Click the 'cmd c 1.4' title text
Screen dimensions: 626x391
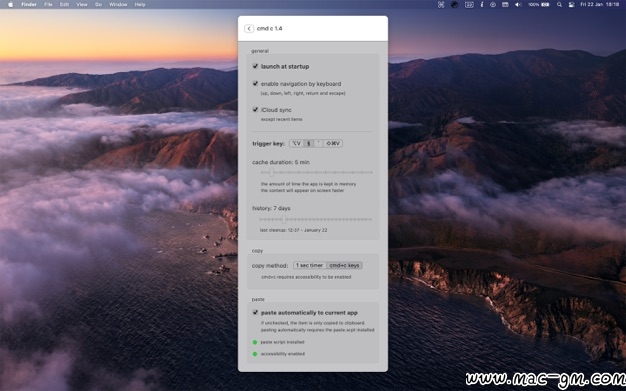tap(269, 28)
